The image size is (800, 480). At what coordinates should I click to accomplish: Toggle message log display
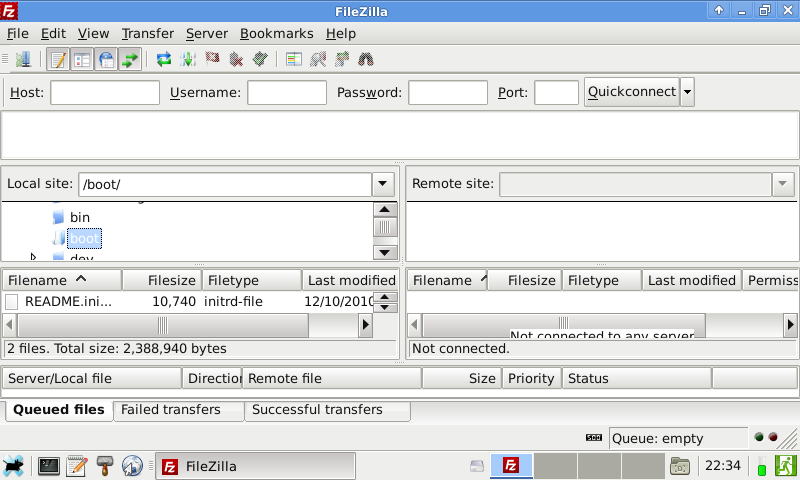[57, 59]
